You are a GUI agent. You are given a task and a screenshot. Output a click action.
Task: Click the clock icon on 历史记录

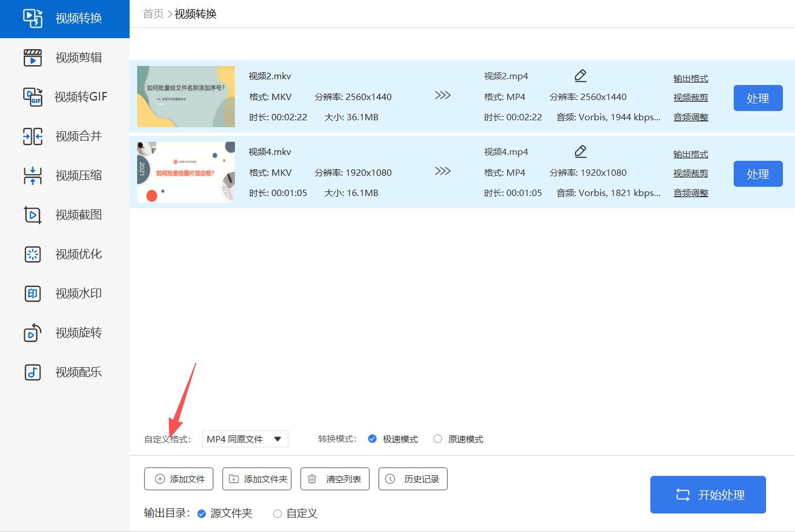(x=390, y=479)
